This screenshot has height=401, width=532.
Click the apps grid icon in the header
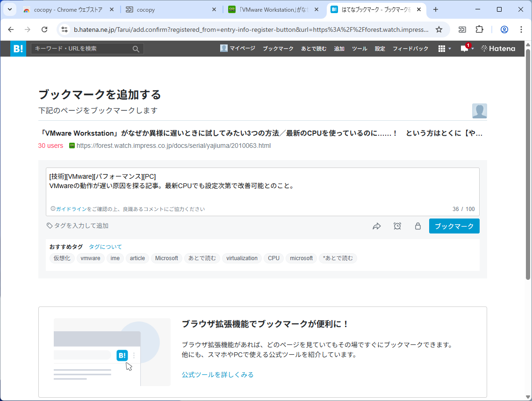441,49
